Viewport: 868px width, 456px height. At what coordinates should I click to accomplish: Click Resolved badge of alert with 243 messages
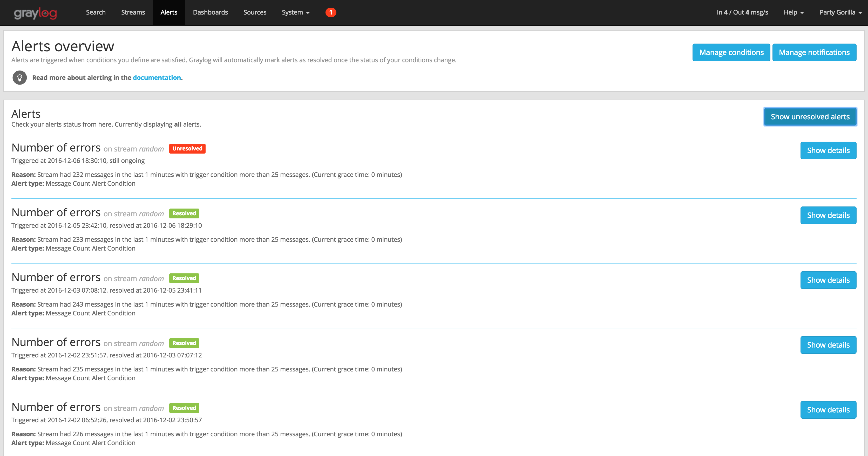[184, 278]
